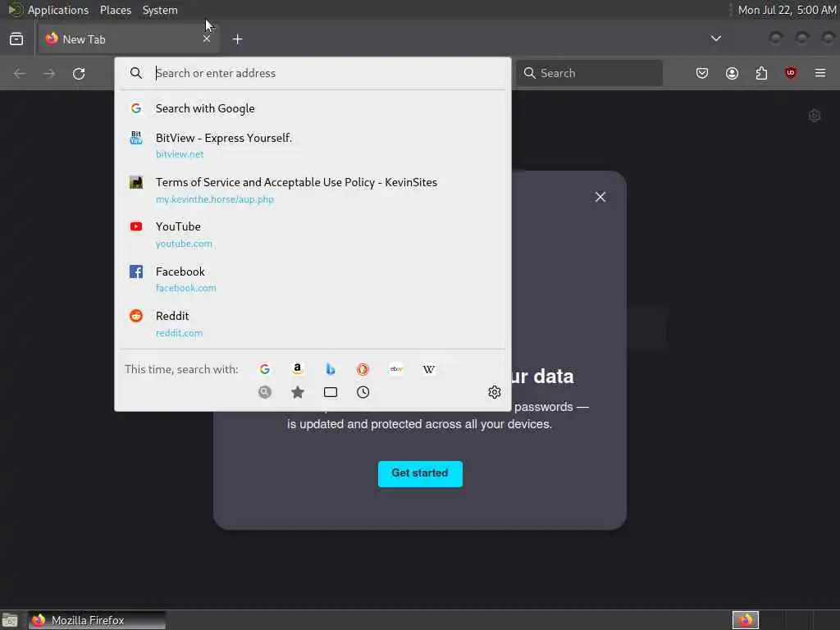Click the toolbar Search box
The height and width of the screenshot is (630, 840).
589,73
